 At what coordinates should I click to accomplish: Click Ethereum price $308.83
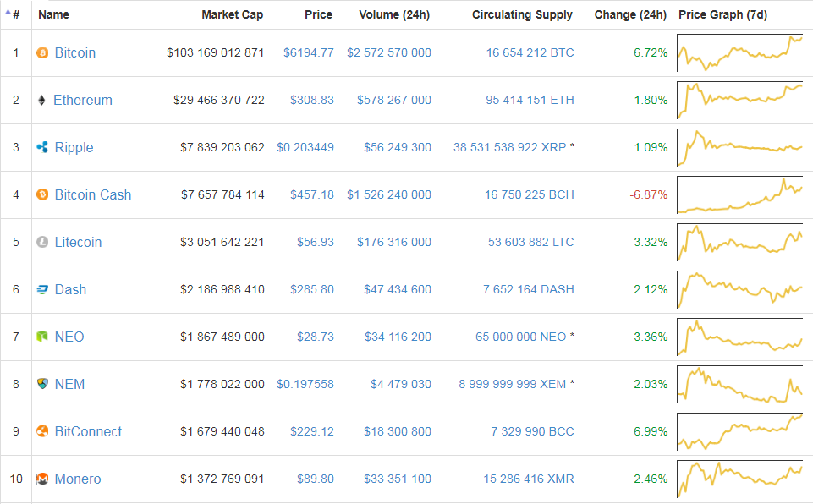[311, 100]
